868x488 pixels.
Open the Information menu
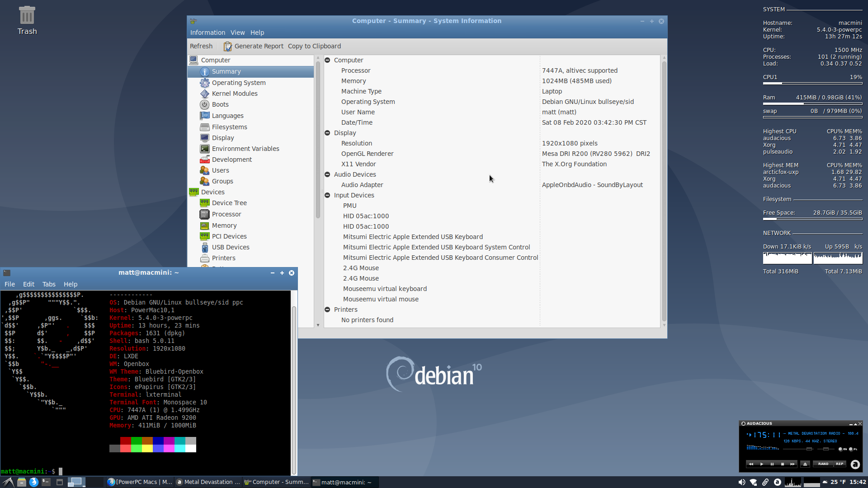(x=208, y=32)
